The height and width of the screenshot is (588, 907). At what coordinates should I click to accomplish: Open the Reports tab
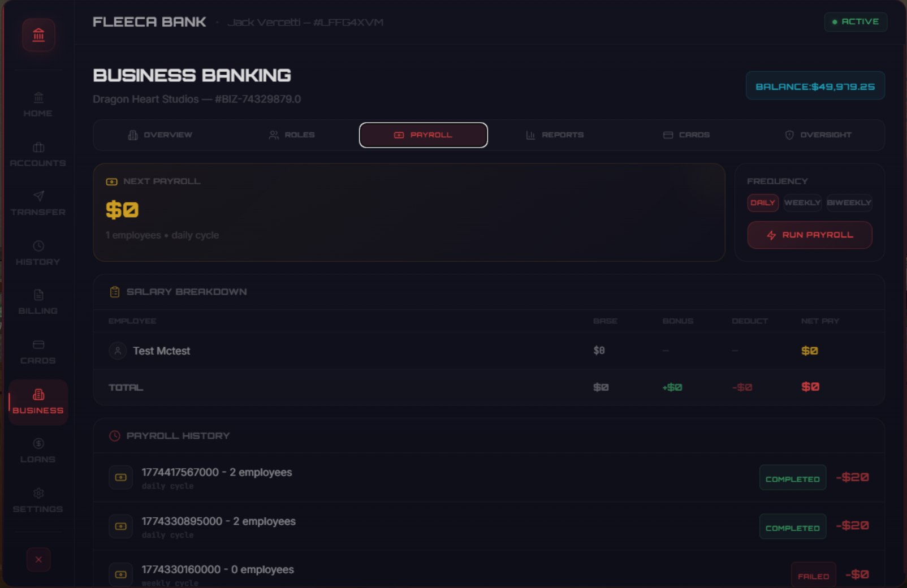(555, 135)
